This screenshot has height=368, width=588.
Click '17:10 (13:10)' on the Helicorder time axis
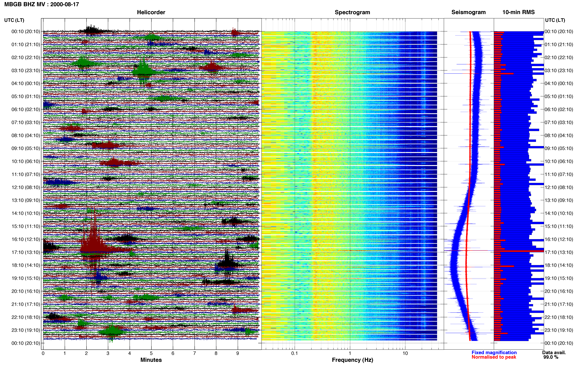pos(26,252)
